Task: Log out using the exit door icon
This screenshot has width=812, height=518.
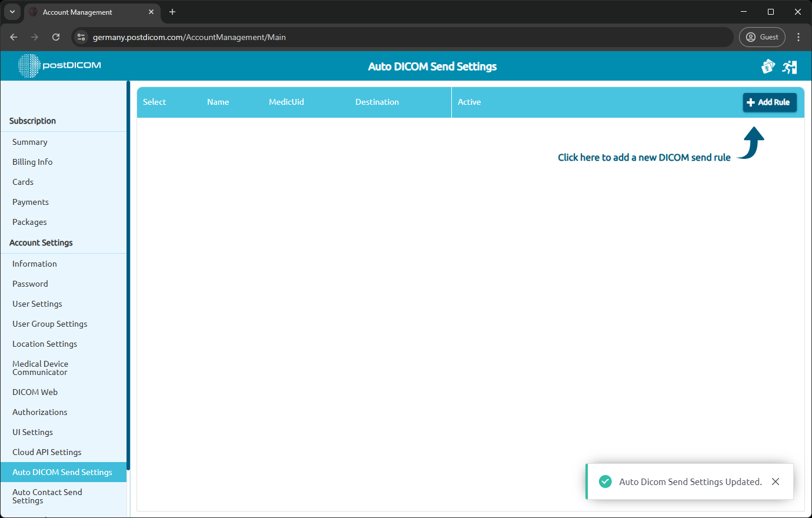Action: pyautogui.click(x=790, y=66)
